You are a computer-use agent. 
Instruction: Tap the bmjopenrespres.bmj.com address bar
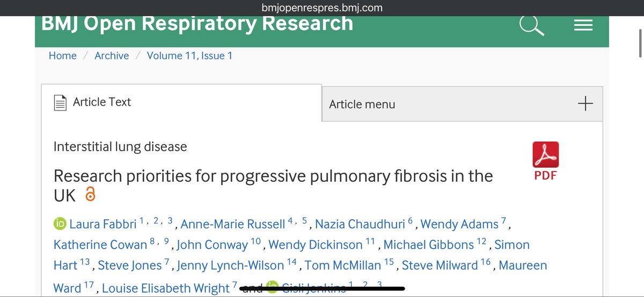coord(321,8)
